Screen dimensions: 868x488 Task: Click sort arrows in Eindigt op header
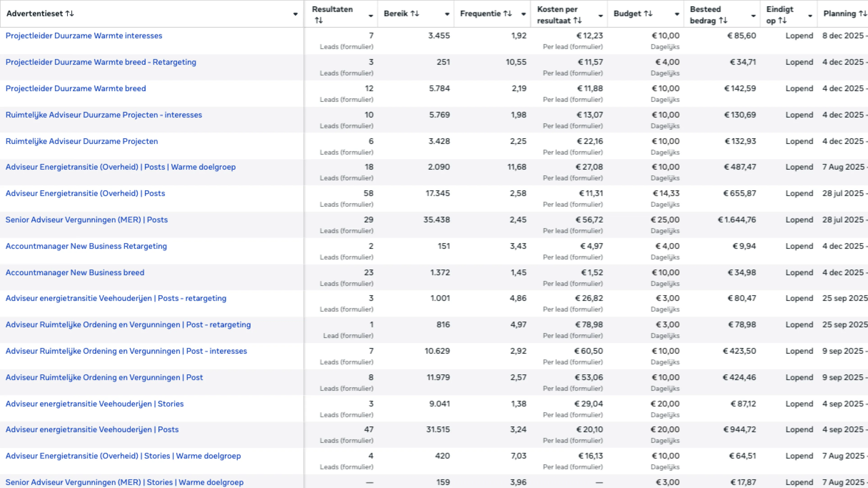782,21
